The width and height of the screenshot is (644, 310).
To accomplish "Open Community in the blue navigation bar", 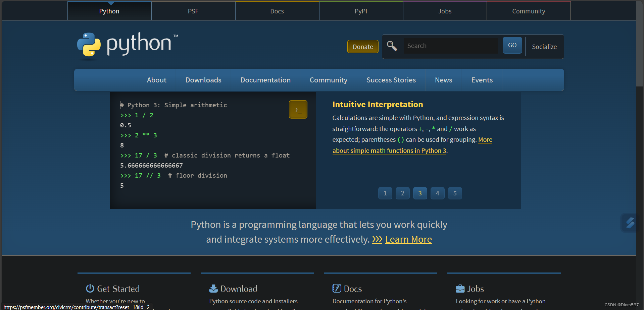I will pos(329,80).
